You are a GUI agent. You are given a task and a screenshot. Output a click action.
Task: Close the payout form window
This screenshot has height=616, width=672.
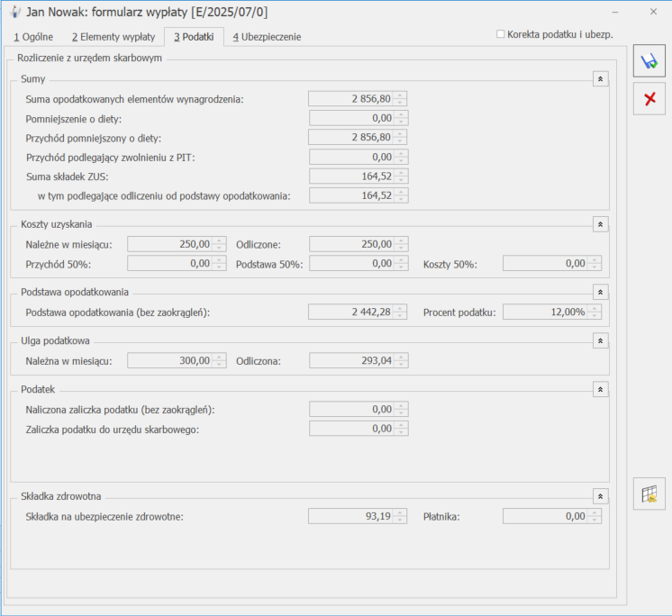click(653, 12)
